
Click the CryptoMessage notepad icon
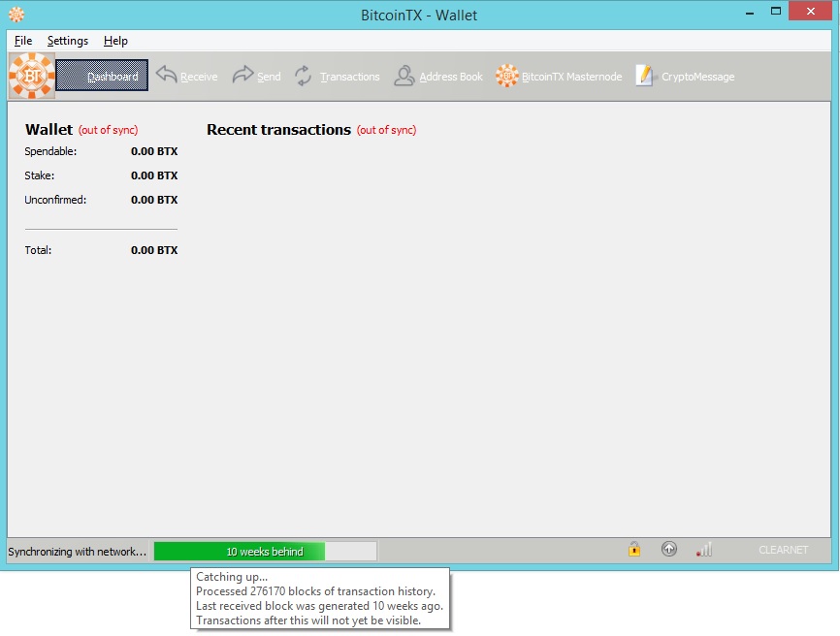coord(645,76)
